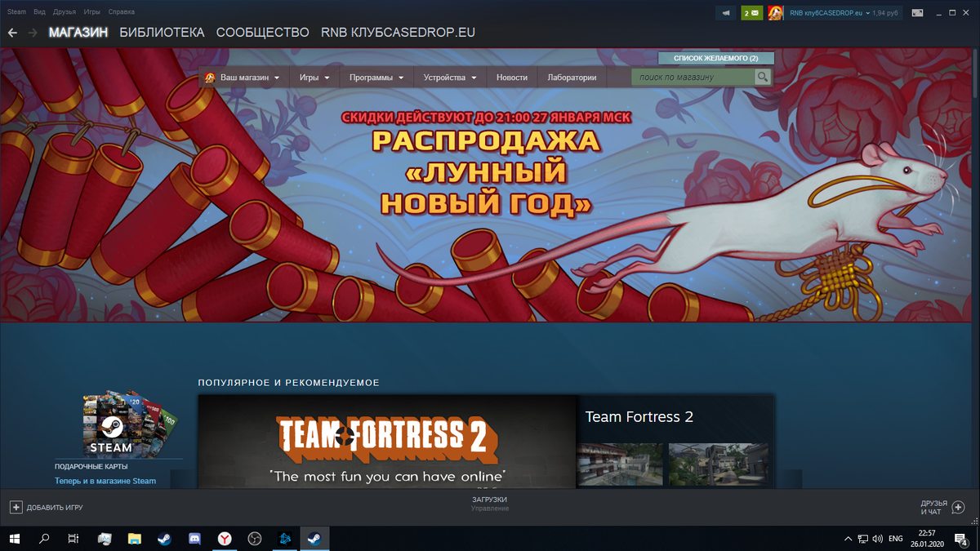Expand the account name dropdown
The height and width of the screenshot is (551, 980).
coord(829,13)
